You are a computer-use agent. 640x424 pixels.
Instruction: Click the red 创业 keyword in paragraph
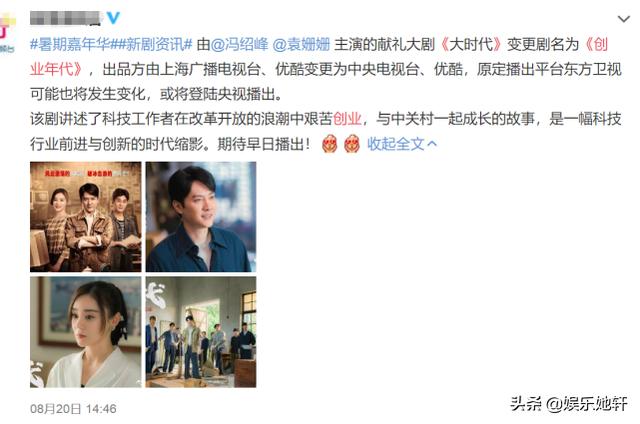click(x=347, y=119)
